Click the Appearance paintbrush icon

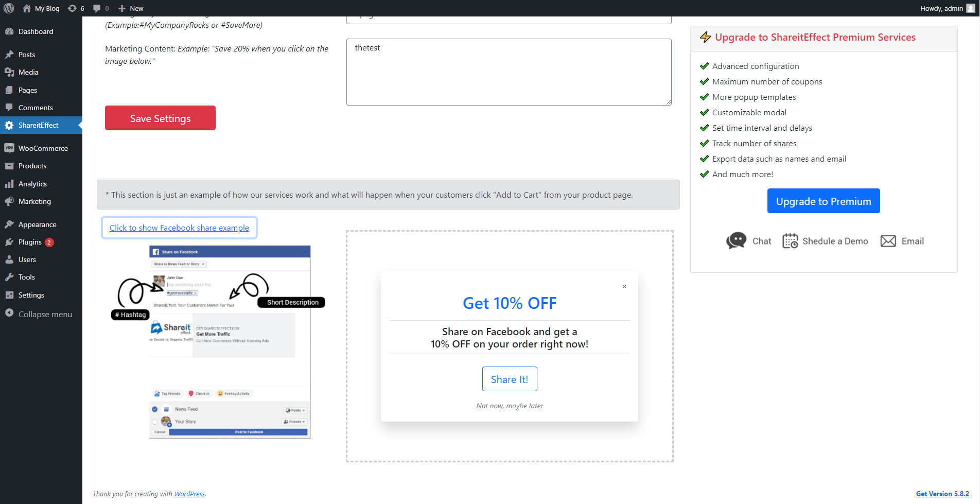point(9,224)
